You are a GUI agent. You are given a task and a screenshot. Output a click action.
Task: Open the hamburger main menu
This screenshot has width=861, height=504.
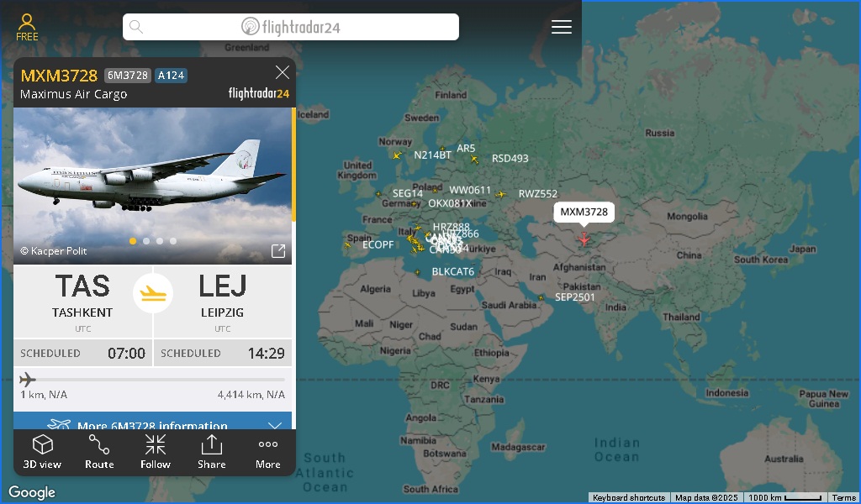[x=561, y=27]
